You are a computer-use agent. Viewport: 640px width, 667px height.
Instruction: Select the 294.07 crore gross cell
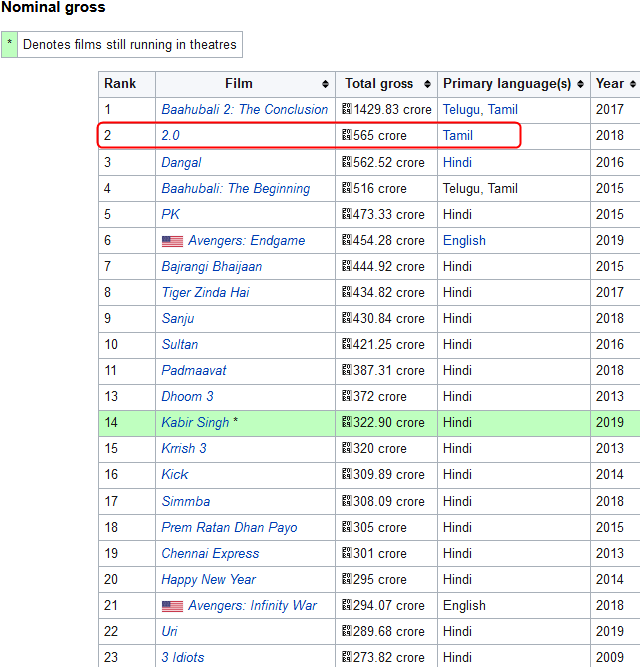tap(386, 605)
